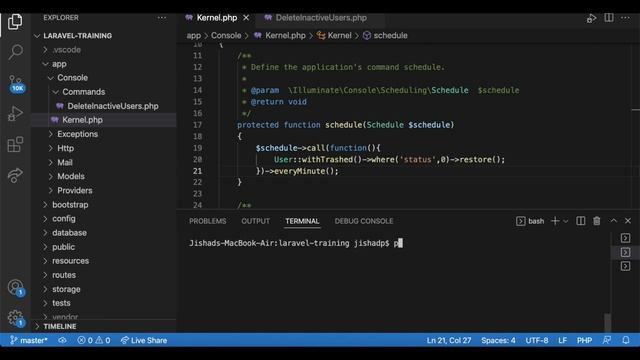This screenshot has height=360, width=640.
Task: Split the terminal pane
Action: 580,221
